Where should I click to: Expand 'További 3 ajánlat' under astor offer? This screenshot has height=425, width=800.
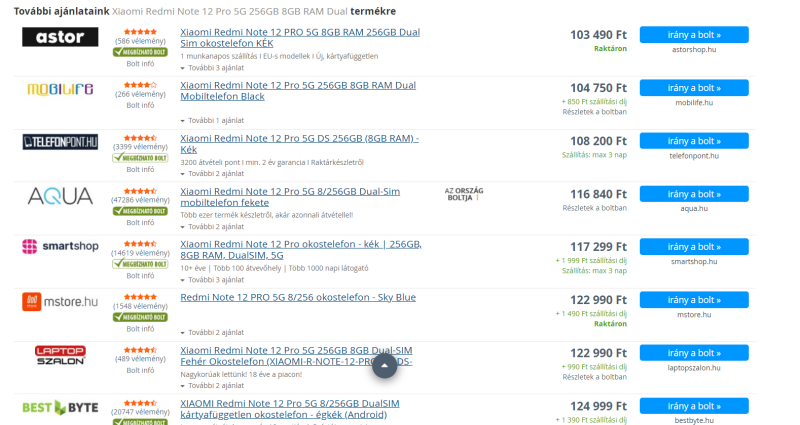[212, 68]
